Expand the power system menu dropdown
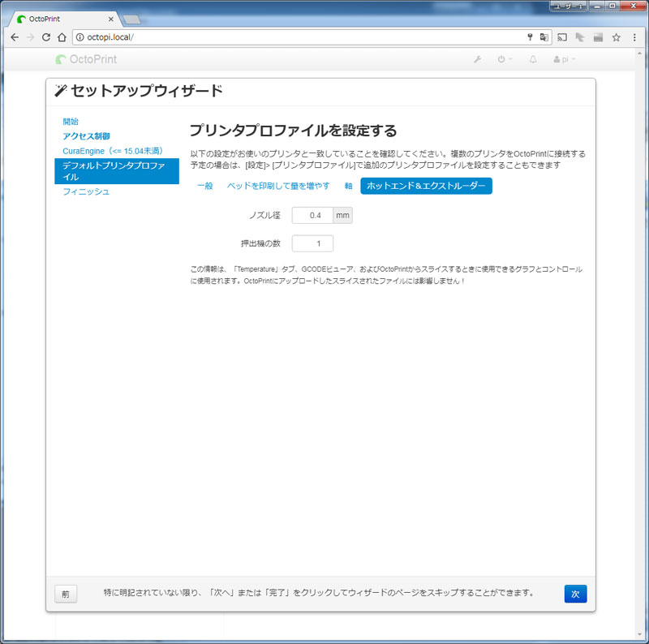Viewport: 649px width, 644px height. coord(505,59)
